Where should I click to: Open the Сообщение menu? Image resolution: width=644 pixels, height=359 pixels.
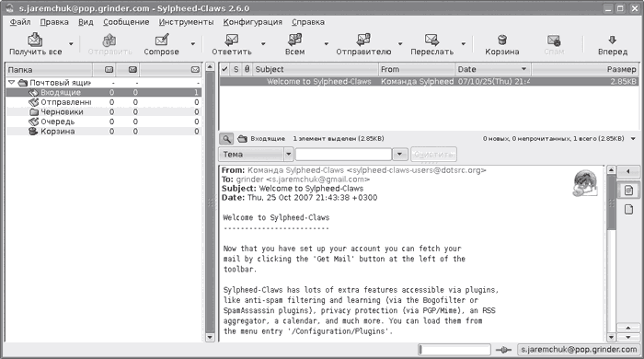tap(126, 22)
